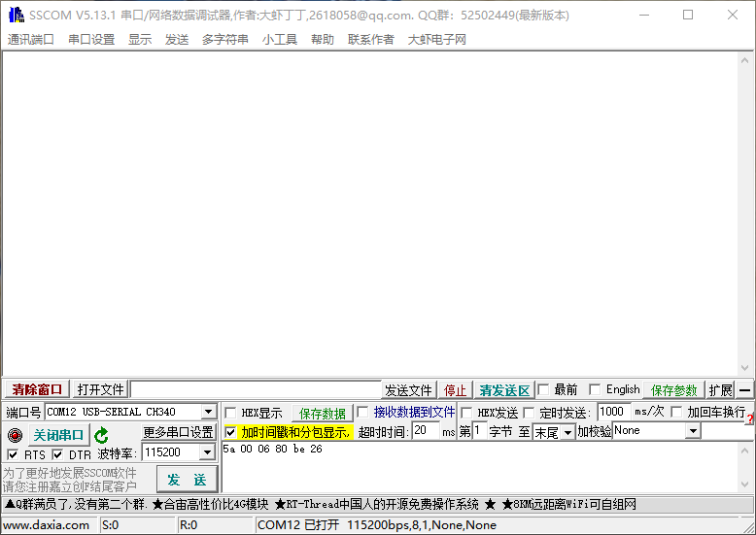Image resolution: width=756 pixels, height=535 pixels.
Task: Click the 第 1 字节 number field
Action: (x=479, y=430)
